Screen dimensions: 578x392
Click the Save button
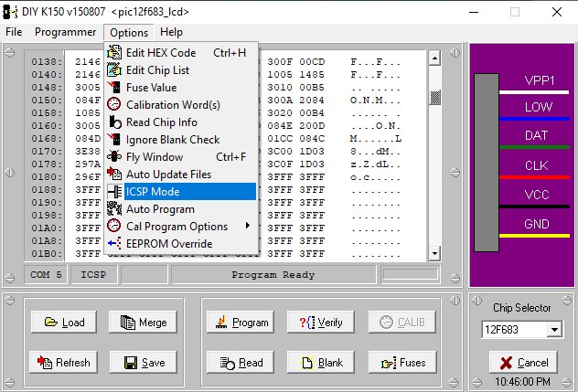click(144, 363)
